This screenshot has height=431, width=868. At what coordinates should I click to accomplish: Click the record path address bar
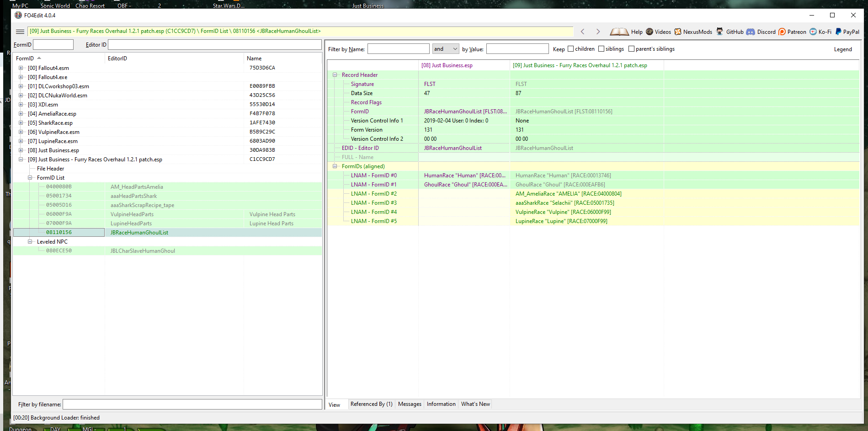(x=300, y=31)
